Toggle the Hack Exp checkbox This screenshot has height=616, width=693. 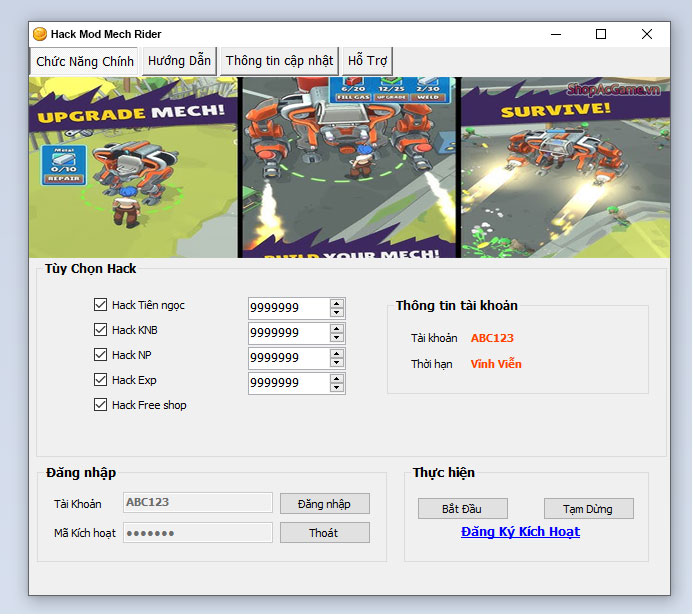[100, 380]
